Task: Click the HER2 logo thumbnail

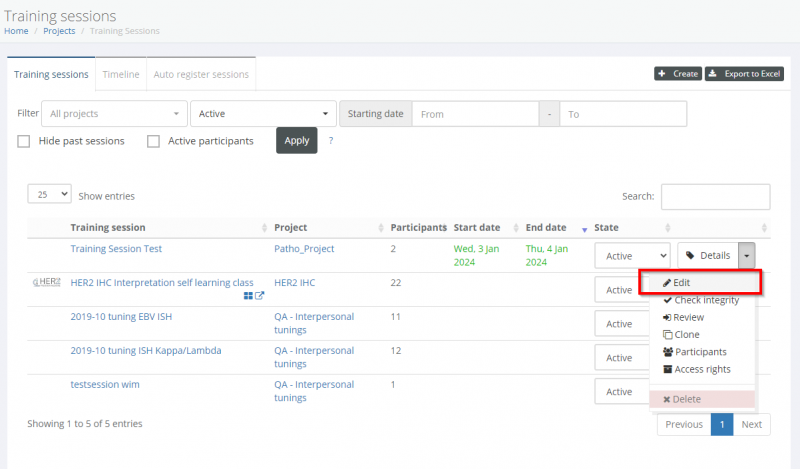Action: 47,283
